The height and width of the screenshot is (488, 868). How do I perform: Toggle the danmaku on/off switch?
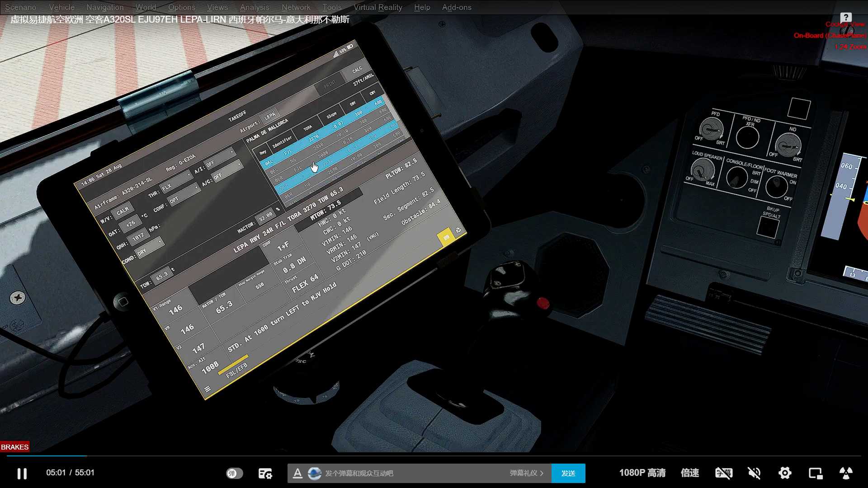[x=234, y=473]
